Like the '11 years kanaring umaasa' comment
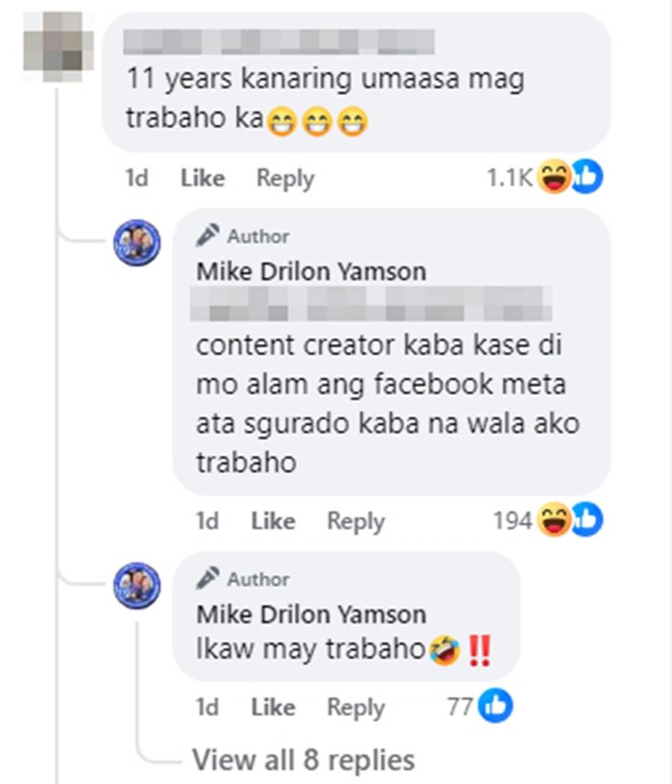This screenshot has width=672, height=784. point(203,178)
